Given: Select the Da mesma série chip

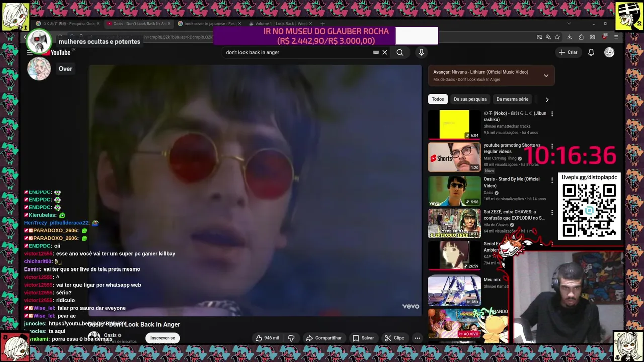Looking at the screenshot, I should click(x=512, y=99).
